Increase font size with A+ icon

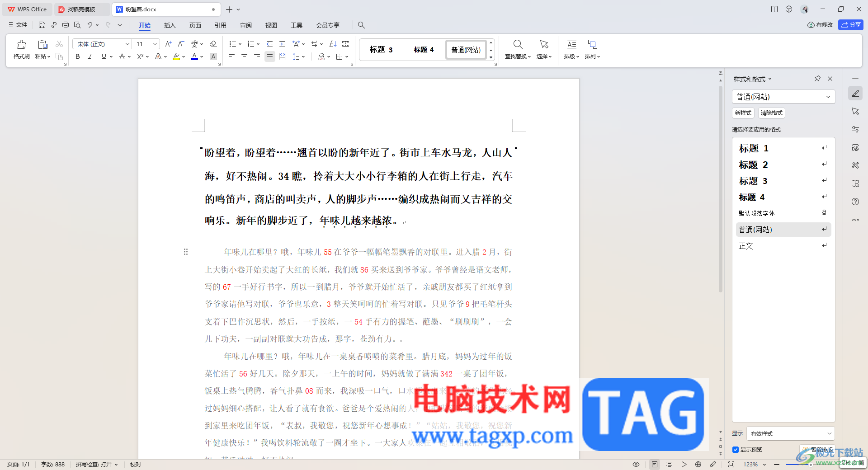(168, 44)
